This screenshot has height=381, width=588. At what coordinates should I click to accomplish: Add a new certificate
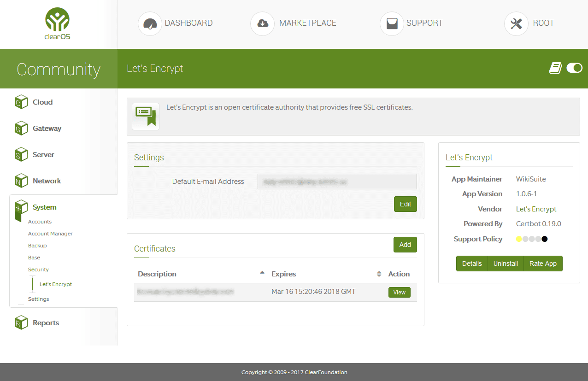click(405, 245)
